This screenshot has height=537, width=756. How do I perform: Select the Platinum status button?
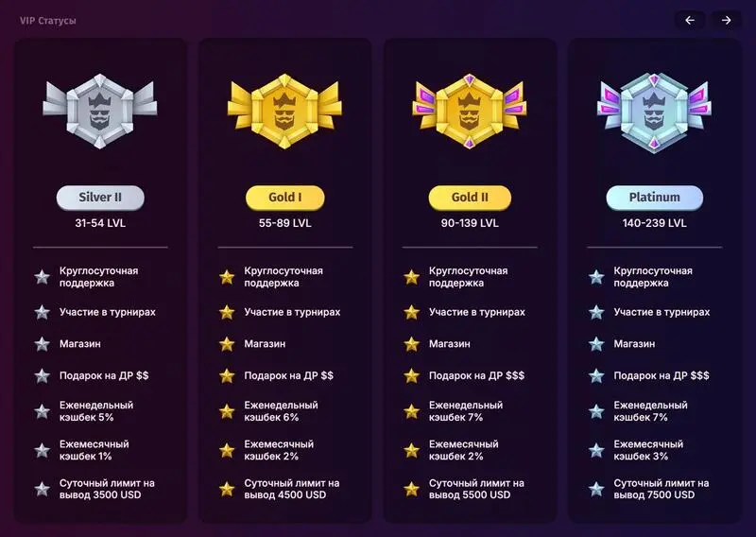[x=654, y=198]
